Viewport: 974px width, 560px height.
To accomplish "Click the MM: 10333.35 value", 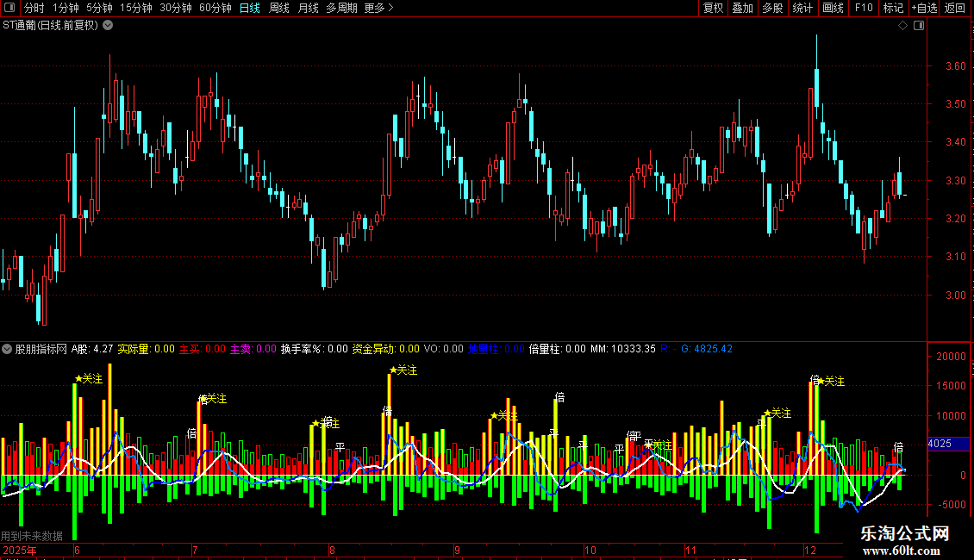I will 623,349.
